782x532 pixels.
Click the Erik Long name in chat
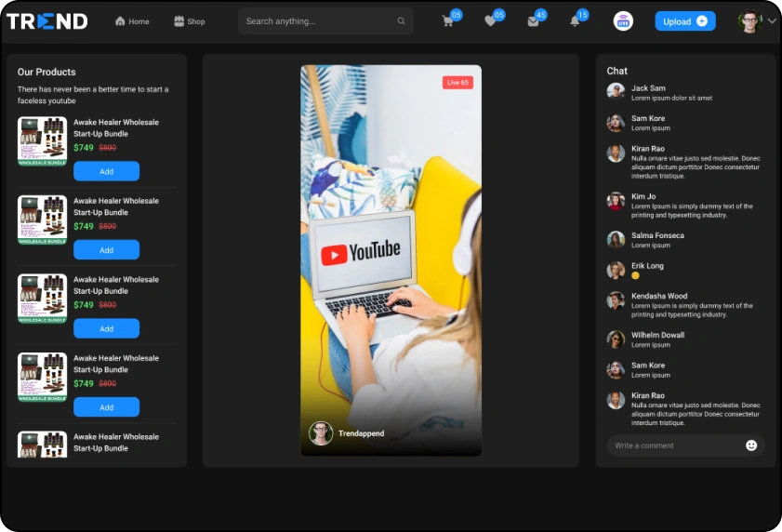click(647, 265)
